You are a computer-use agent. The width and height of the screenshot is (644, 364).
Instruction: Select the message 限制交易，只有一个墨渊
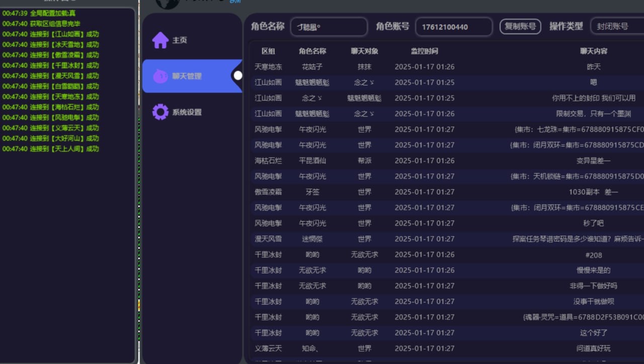point(594,114)
